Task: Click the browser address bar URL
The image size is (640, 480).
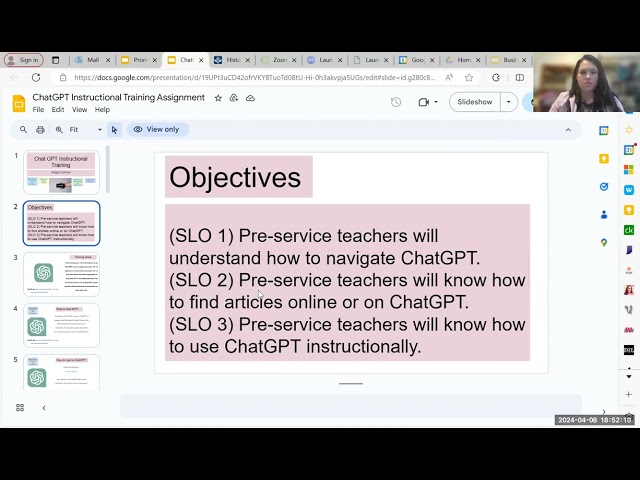Action: click(x=254, y=78)
